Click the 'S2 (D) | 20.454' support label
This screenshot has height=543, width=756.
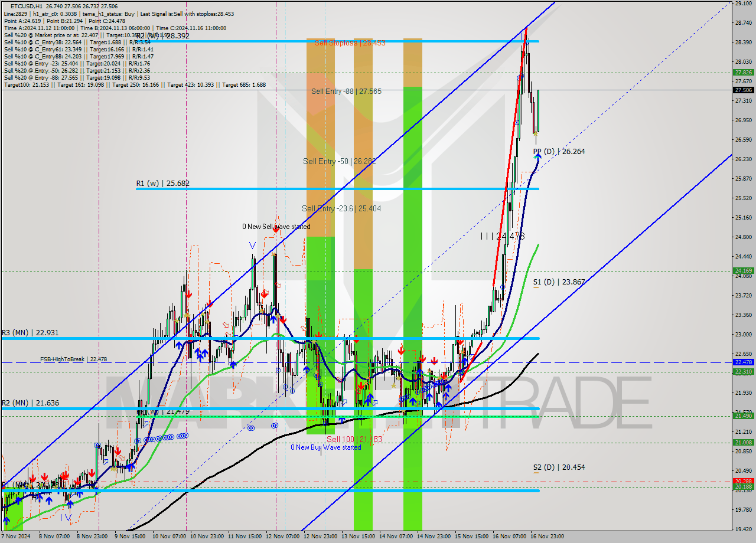(559, 467)
